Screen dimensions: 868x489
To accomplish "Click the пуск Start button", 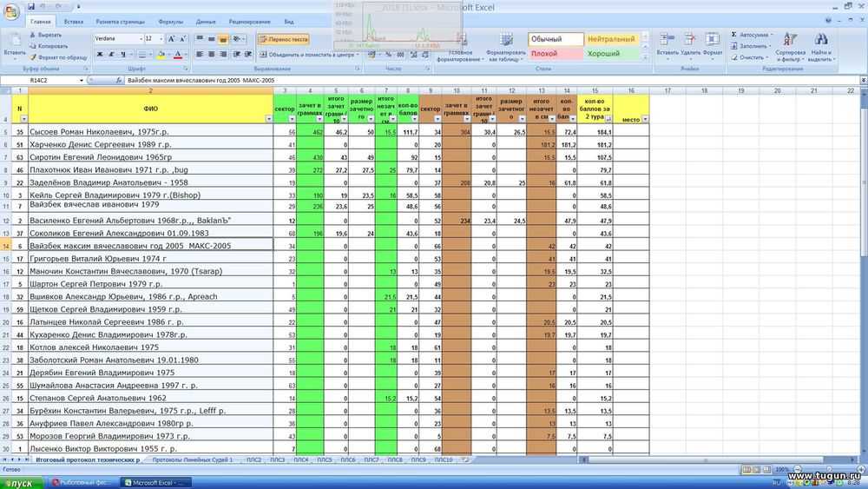I will (20, 483).
